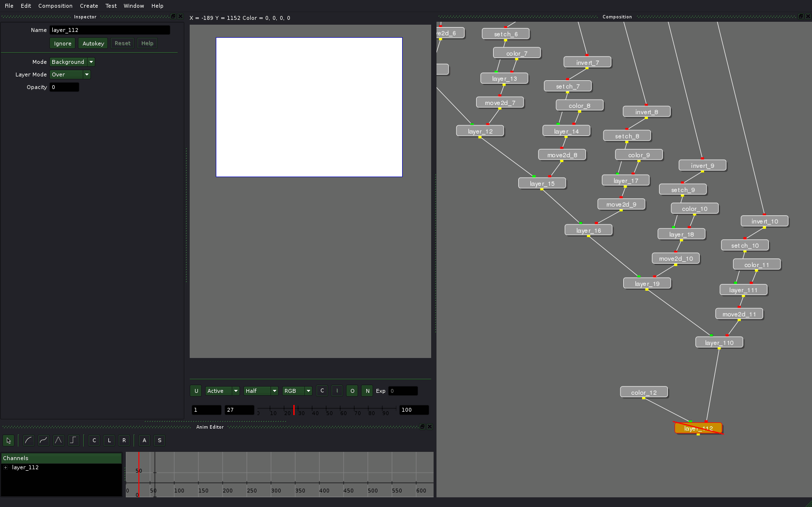Image resolution: width=812 pixels, height=507 pixels.
Task: Click the S button in Anim Editor toolbar
Action: click(160, 440)
